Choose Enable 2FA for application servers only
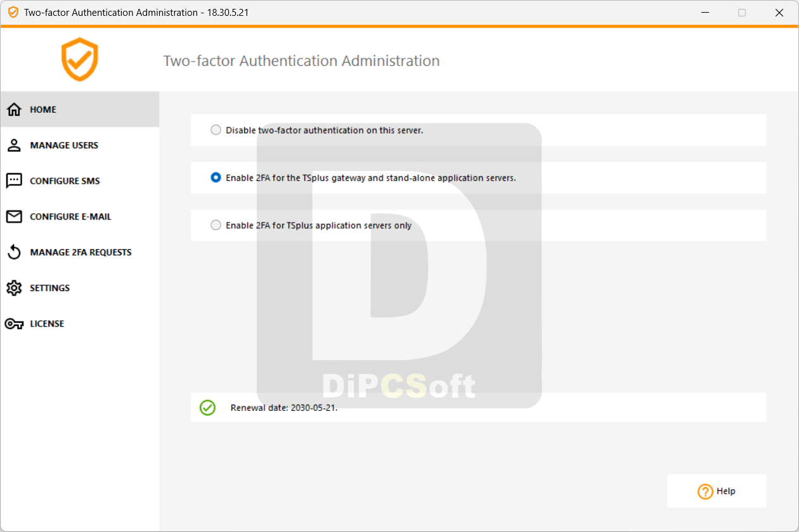The image size is (799, 532). pyautogui.click(x=216, y=225)
